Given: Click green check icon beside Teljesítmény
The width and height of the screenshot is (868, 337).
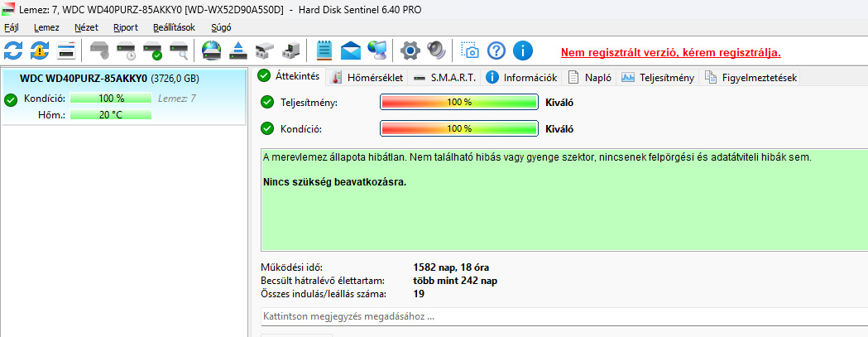Looking at the screenshot, I should [x=267, y=102].
